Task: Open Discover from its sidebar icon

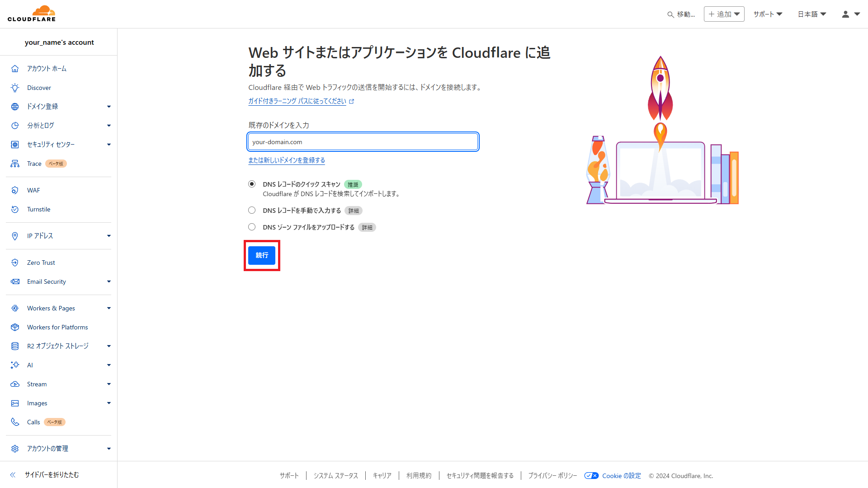Action: 15,87
